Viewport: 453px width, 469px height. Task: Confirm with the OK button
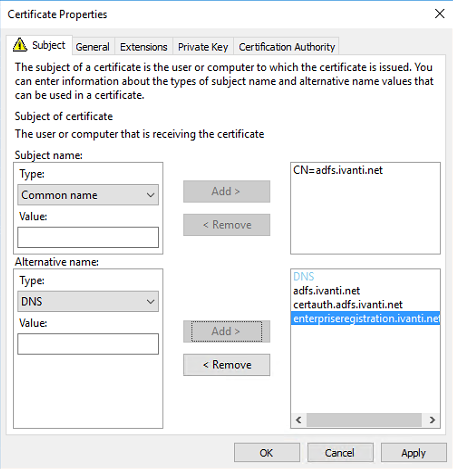pos(267,453)
